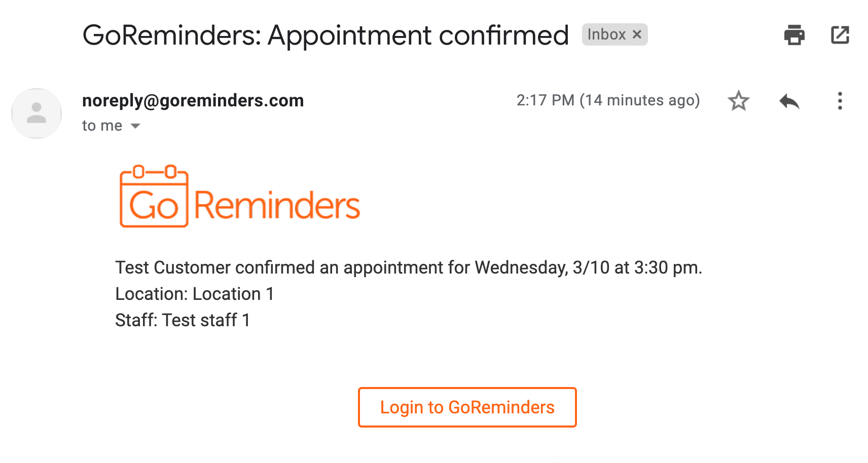Click the orange Go calendar logo icon

click(x=154, y=196)
